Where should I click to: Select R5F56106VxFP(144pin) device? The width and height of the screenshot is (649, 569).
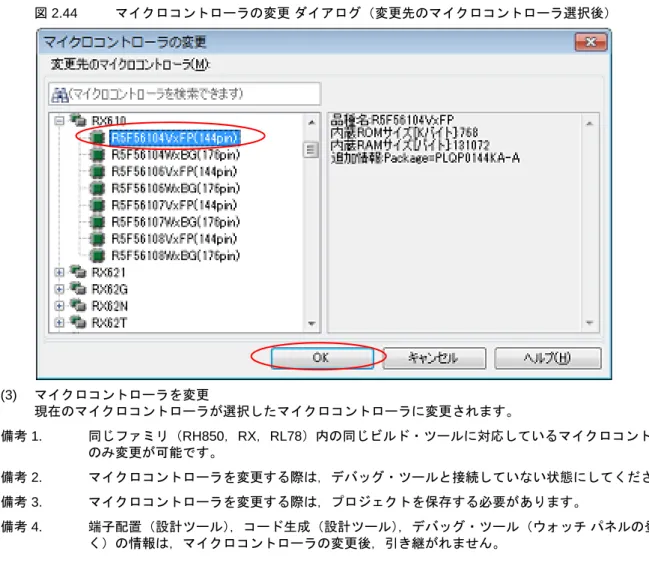click(x=174, y=171)
